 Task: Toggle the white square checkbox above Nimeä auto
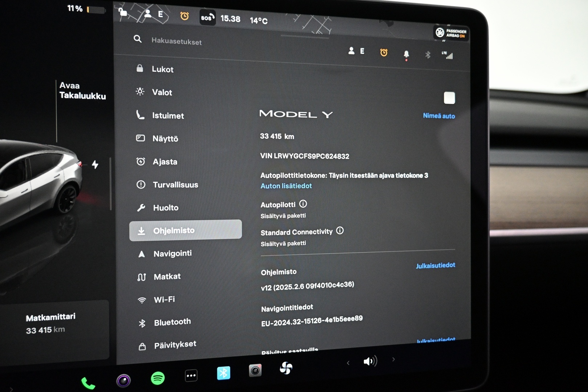[x=449, y=98]
